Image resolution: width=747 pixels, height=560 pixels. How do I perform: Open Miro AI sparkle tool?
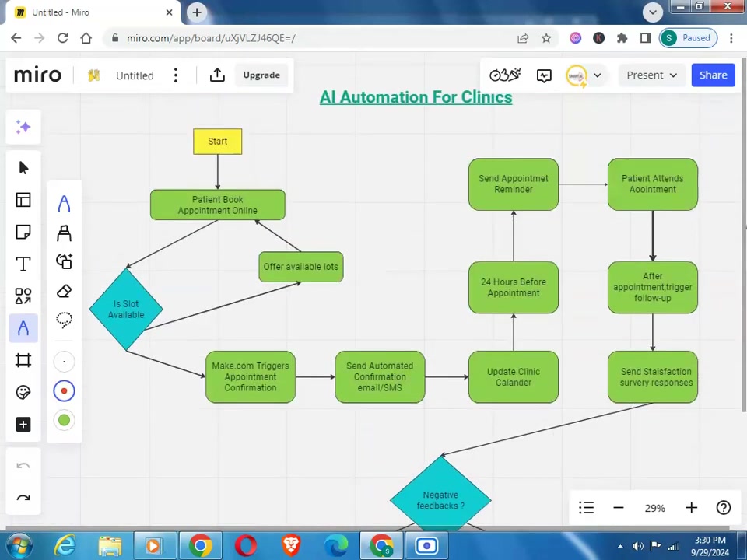click(x=23, y=127)
